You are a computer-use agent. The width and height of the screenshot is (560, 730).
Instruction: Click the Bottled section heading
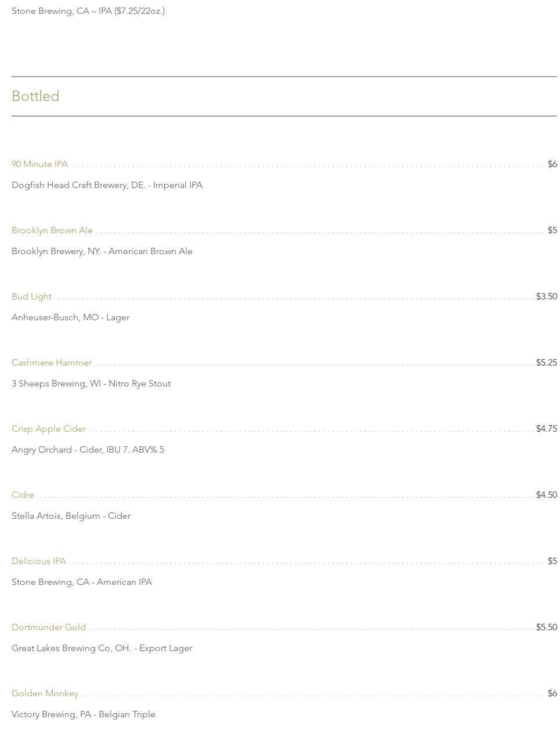tap(35, 96)
